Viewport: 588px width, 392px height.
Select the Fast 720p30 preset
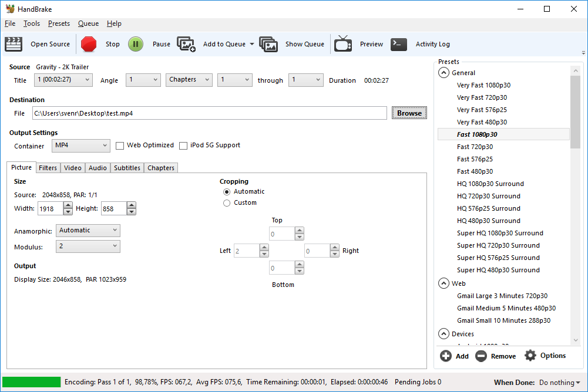(x=475, y=147)
